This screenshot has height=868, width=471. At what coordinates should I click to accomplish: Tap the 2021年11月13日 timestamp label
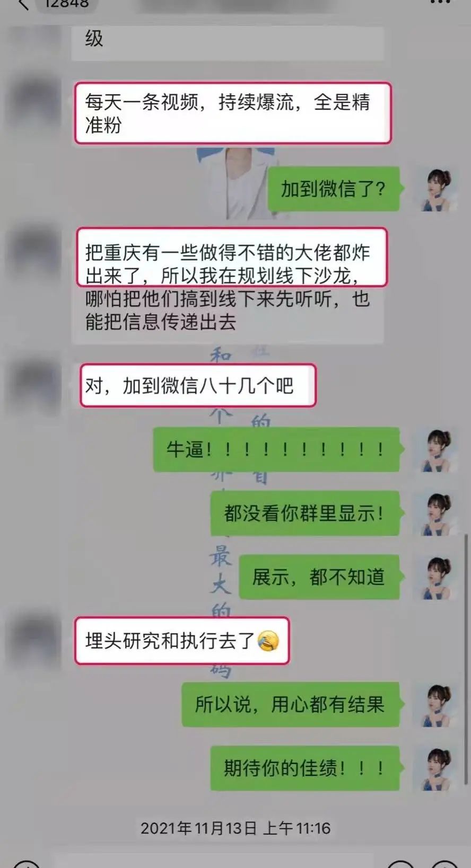click(235, 828)
